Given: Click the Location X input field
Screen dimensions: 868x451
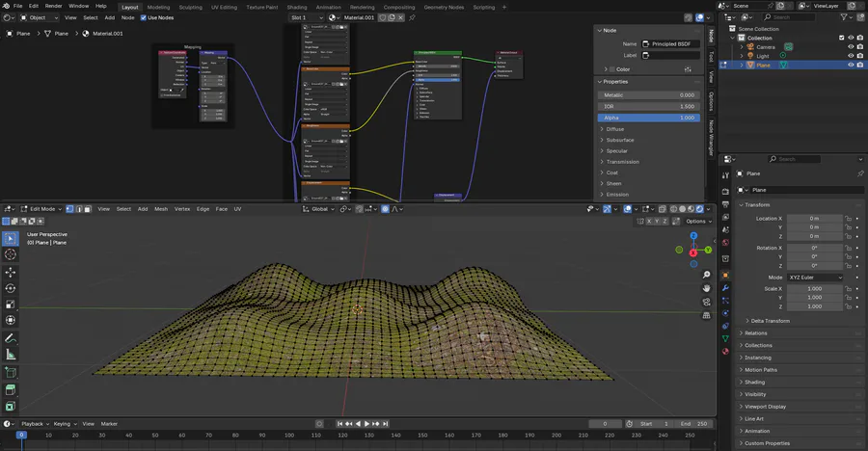Looking at the screenshot, I should coord(814,219).
